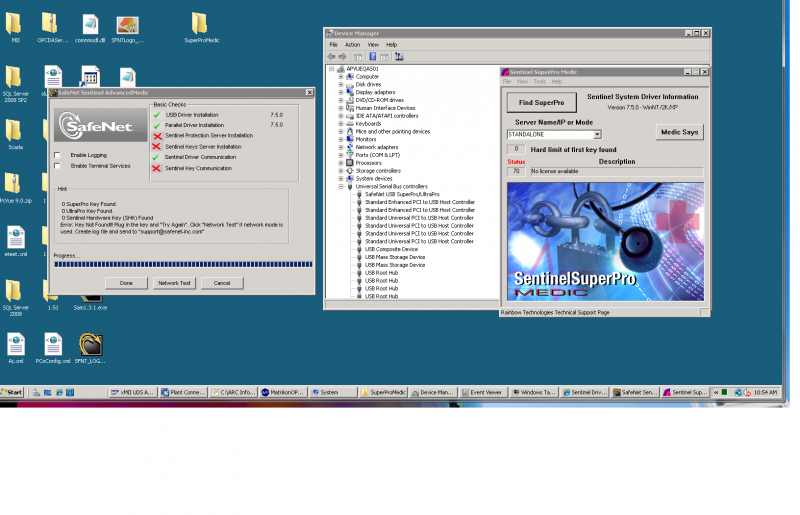800x515 pixels.
Task: Open the MatrikonOP taskbar item
Action: 283,393
